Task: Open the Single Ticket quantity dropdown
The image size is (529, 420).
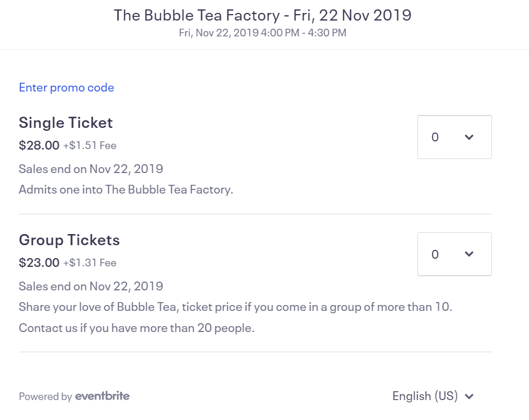Action: coord(454,137)
